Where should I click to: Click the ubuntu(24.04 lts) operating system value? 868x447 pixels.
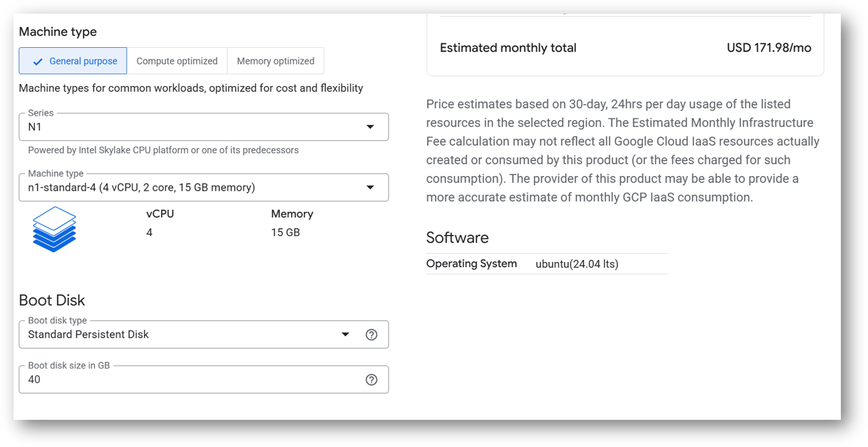(x=577, y=264)
